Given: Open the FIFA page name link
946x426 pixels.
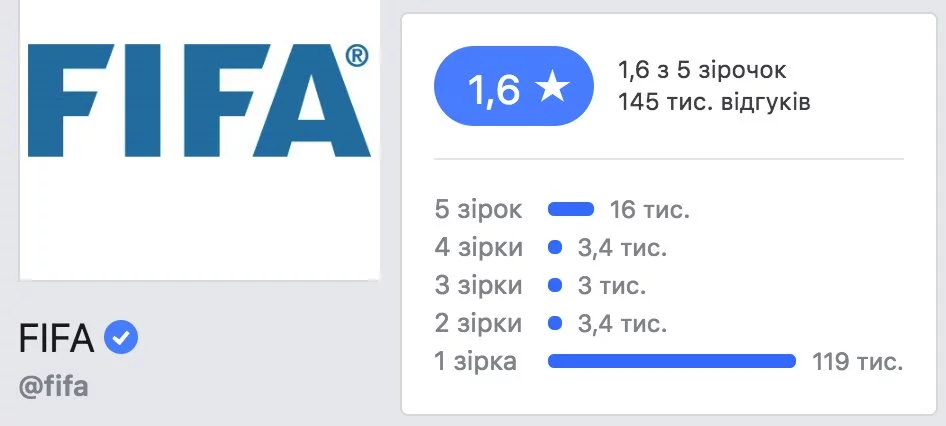Looking at the screenshot, I should [56, 340].
